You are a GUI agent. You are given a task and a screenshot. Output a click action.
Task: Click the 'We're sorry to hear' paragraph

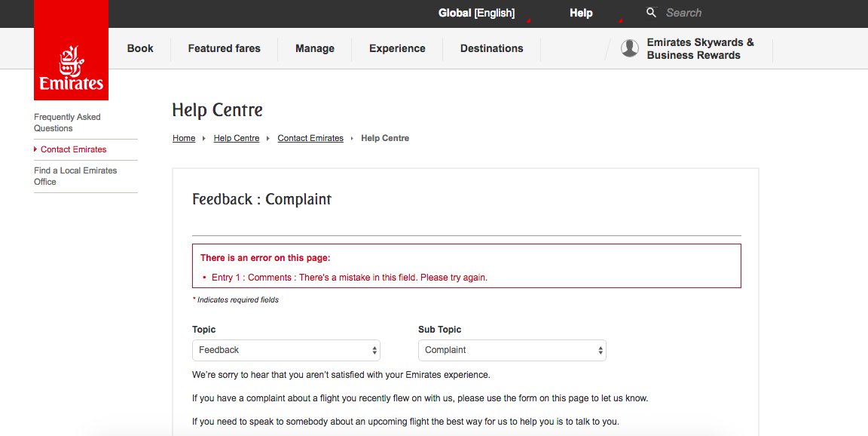341,375
